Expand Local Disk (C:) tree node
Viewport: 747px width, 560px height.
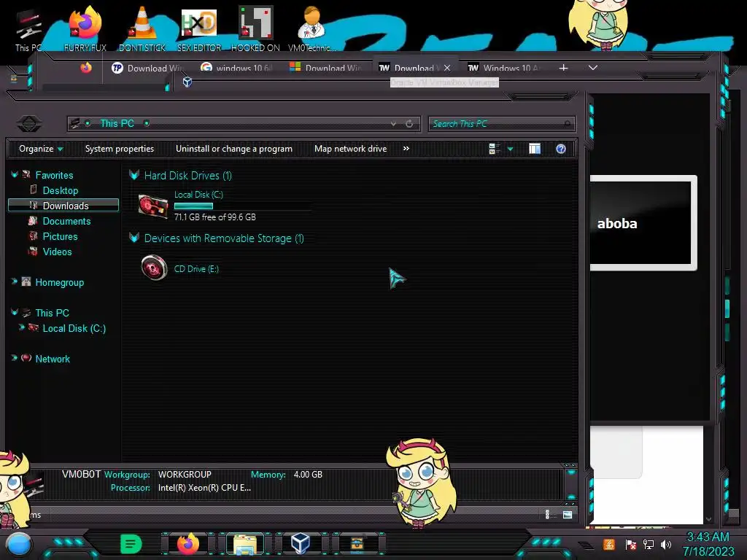(x=21, y=327)
